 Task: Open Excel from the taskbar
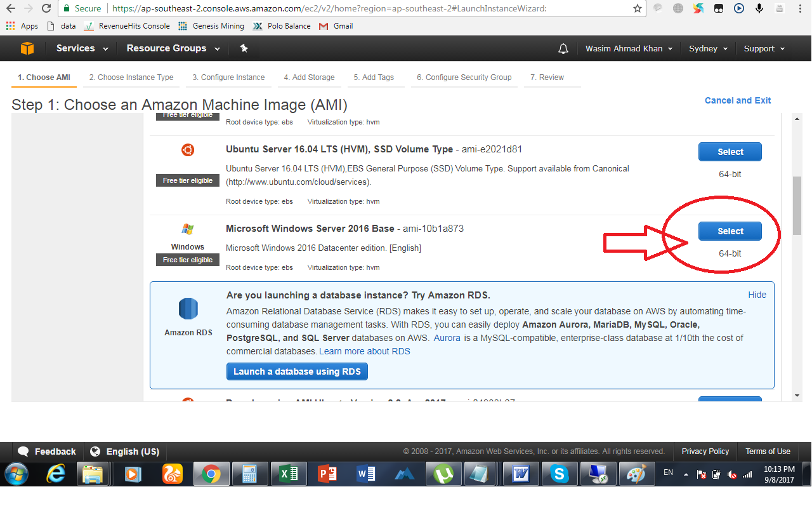(289, 474)
